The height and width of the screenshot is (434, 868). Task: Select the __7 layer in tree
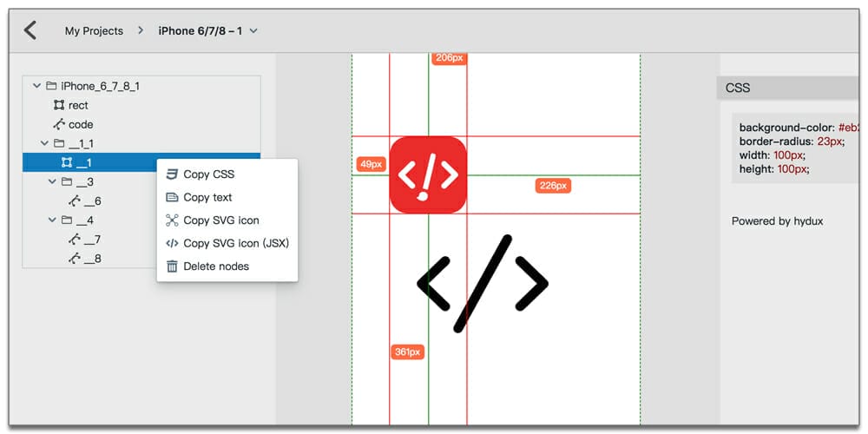pos(92,240)
